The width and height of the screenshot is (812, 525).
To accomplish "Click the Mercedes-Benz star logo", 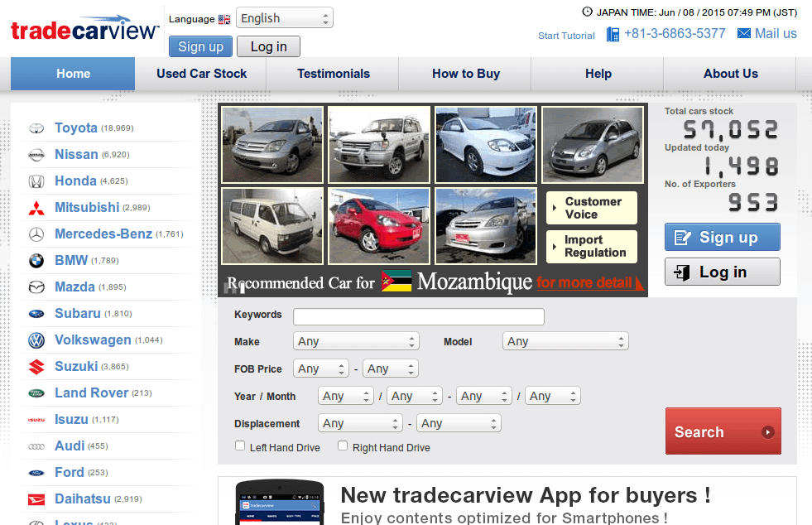I will (x=36, y=234).
